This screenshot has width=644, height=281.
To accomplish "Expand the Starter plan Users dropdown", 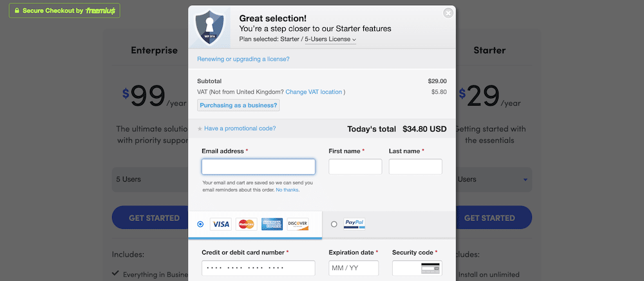I will [494, 180].
